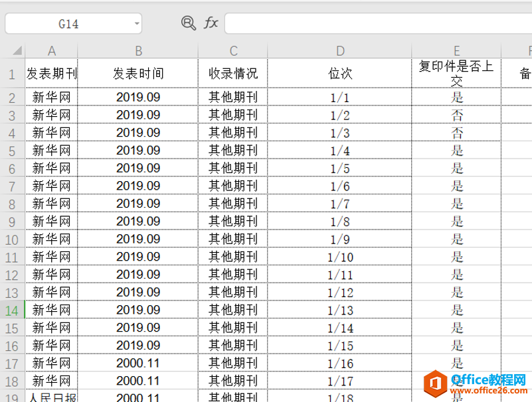The image size is (532, 402).
Task: Select row 5 header
Action: tap(12, 151)
